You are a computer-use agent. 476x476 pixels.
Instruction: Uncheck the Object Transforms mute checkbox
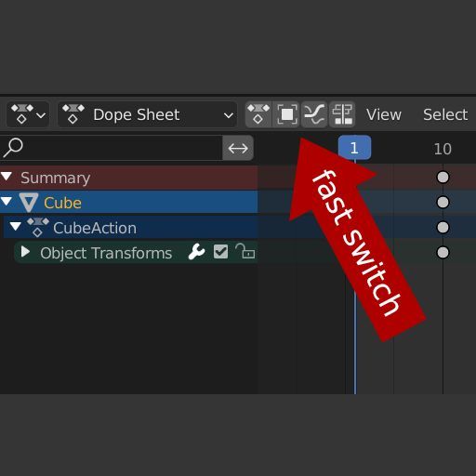[x=220, y=252]
